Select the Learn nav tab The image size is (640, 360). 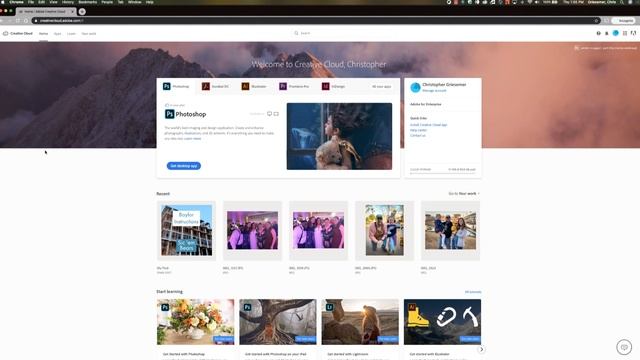[x=71, y=34]
